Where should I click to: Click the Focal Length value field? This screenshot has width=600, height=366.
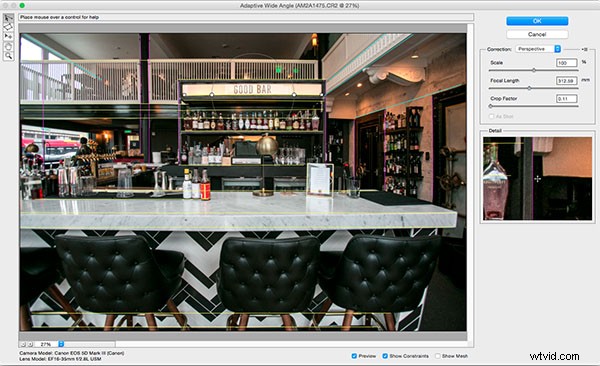566,81
